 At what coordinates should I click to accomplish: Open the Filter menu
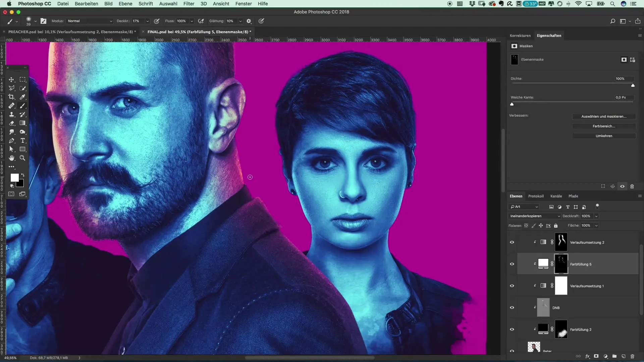189,4
